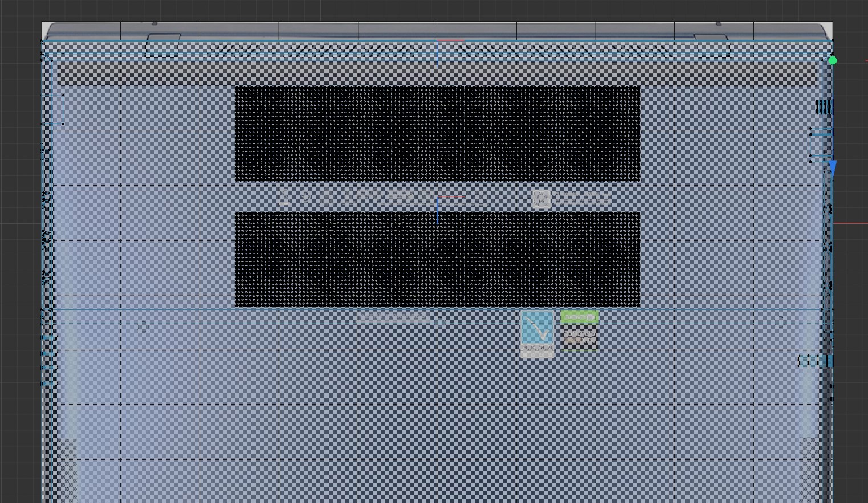Viewport: 868px width, 503px height.
Task: Select the inner corner vertex beside green handle
Action: click(x=822, y=60)
